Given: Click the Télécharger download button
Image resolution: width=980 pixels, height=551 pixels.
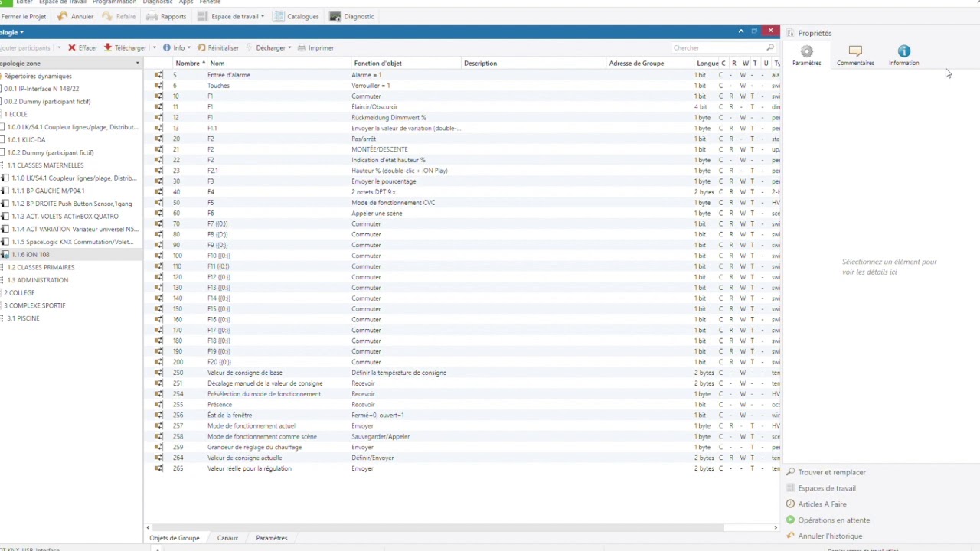Looking at the screenshot, I should [125, 47].
